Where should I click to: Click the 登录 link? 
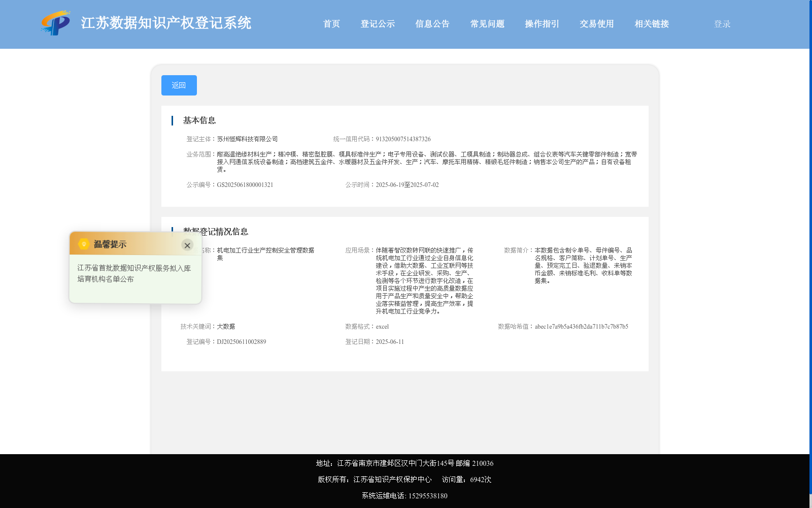[x=722, y=24]
